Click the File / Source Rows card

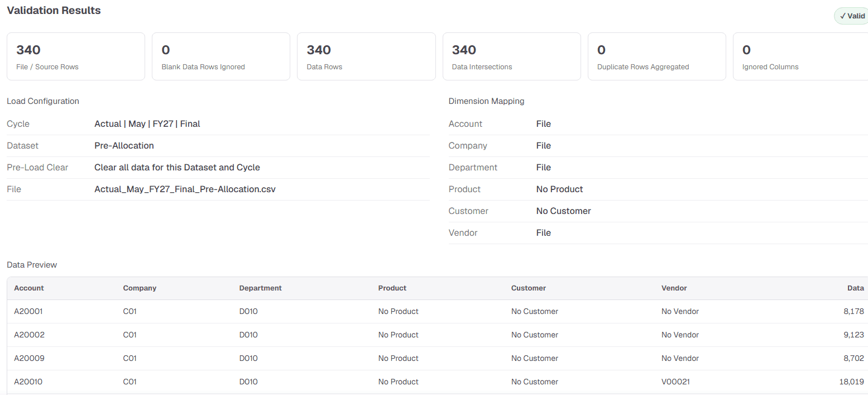[x=76, y=56]
